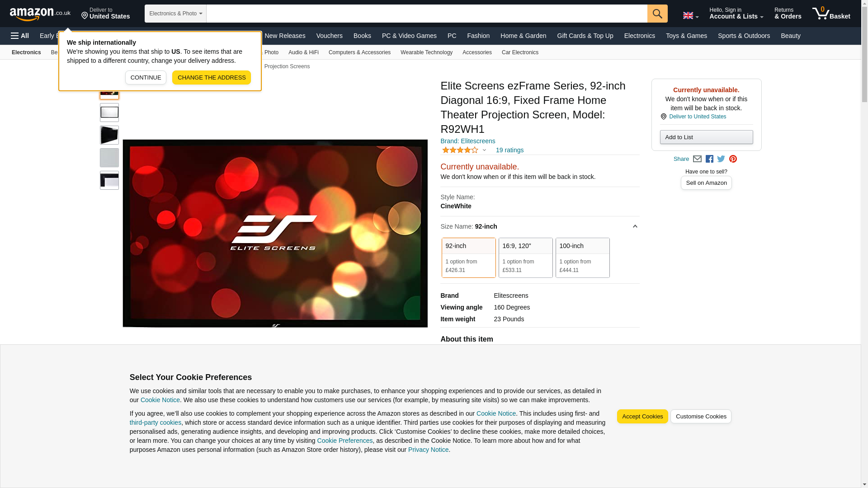The width and height of the screenshot is (868, 488).
Task: Open the 19 ratings link
Action: pos(509,150)
